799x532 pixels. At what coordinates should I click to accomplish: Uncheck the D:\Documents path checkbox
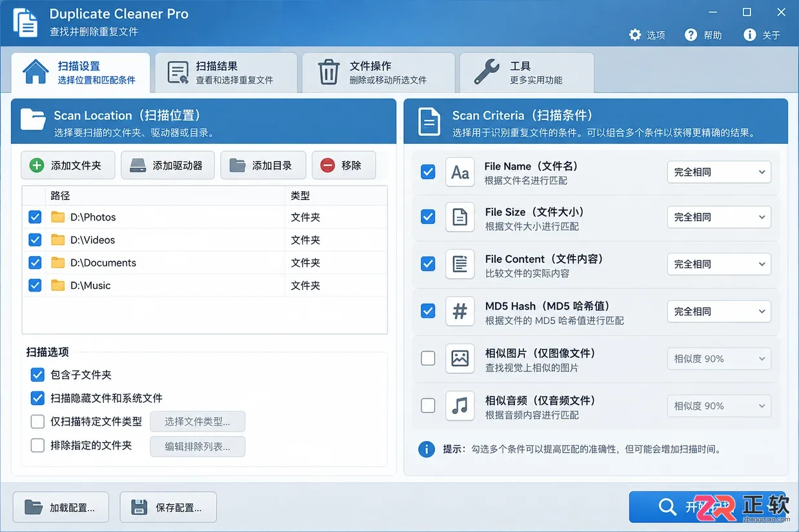(35, 262)
